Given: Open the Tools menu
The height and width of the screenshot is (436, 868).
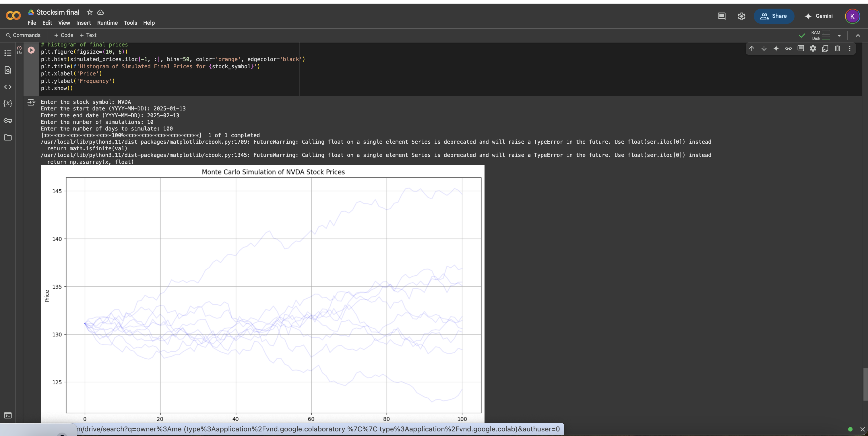Looking at the screenshot, I should point(130,23).
